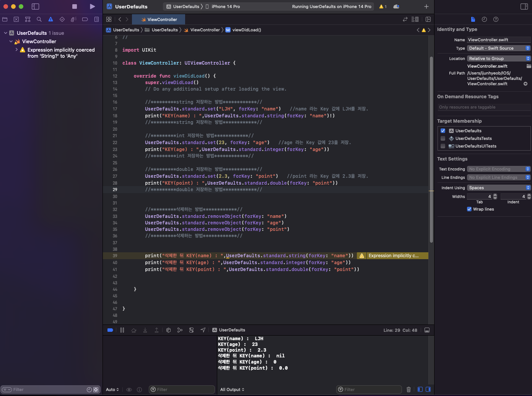
Task: Click the console Filter field
Action: pos(369,390)
